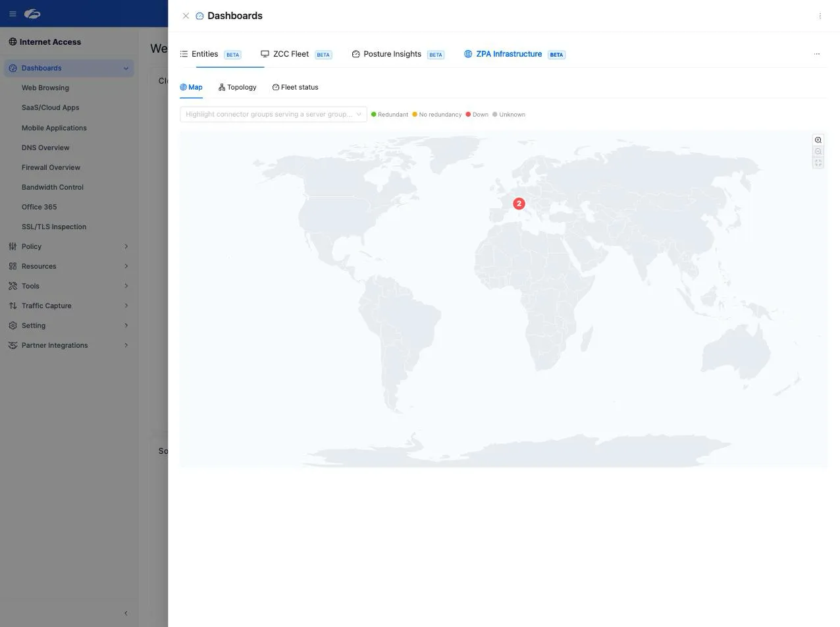Viewport: 840px width, 627px height.
Task: Open Bandwidth Control dashboard
Action: [53, 187]
